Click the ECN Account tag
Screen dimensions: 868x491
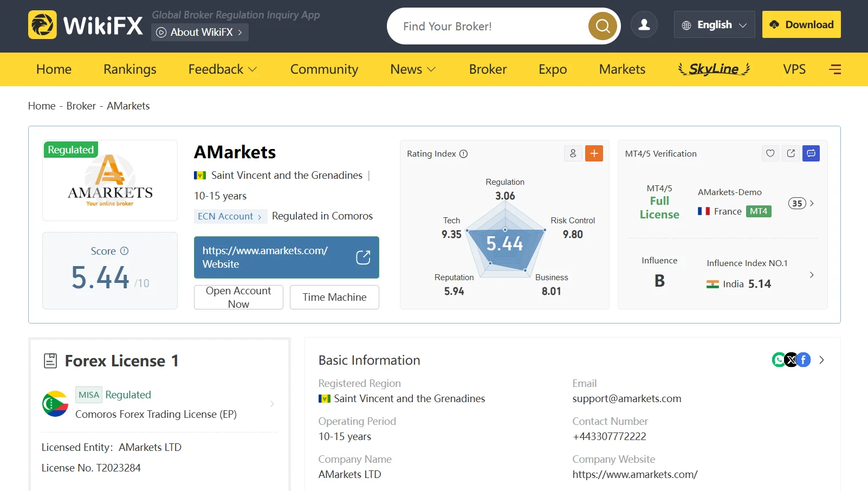[x=230, y=217]
